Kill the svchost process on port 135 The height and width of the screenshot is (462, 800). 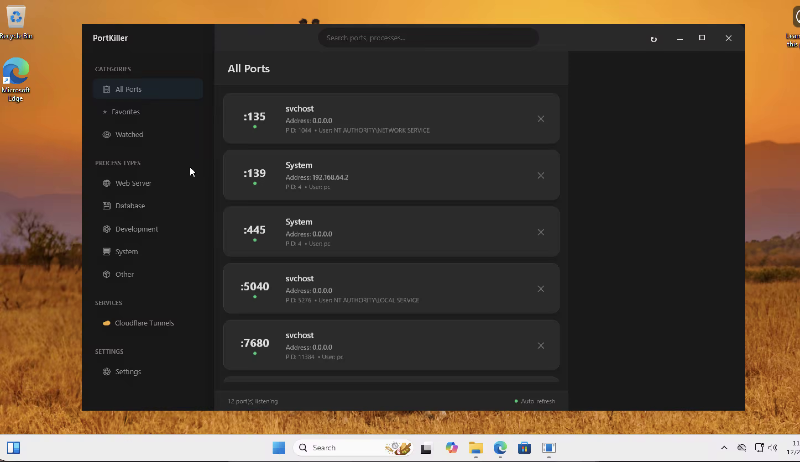coord(541,119)
